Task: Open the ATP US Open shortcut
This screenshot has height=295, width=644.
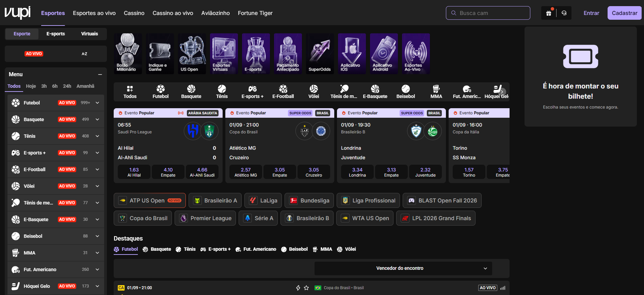Action: 150,200
